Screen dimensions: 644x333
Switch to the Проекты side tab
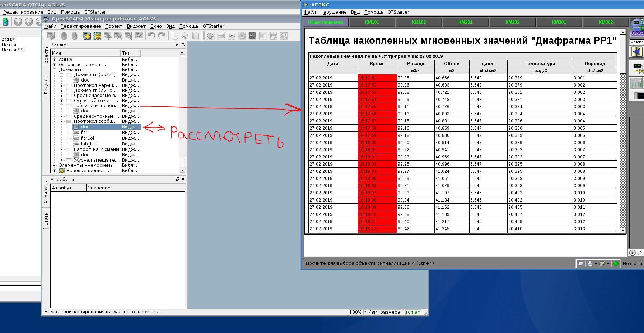[x=46, y=56]
